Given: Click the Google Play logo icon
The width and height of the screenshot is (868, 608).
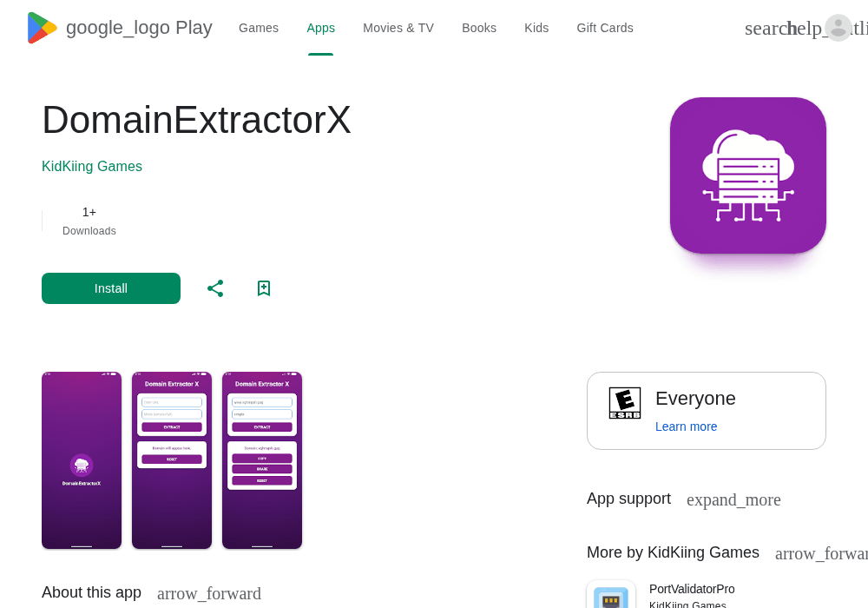Looking at the screenshot, I should 42,28.
